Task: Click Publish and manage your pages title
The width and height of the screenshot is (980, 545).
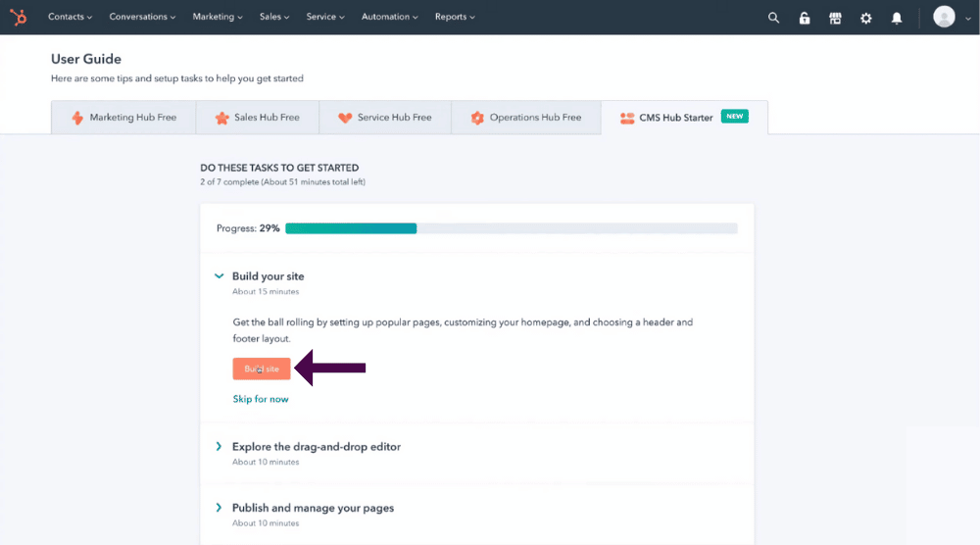Action: [x=314, y=508]
